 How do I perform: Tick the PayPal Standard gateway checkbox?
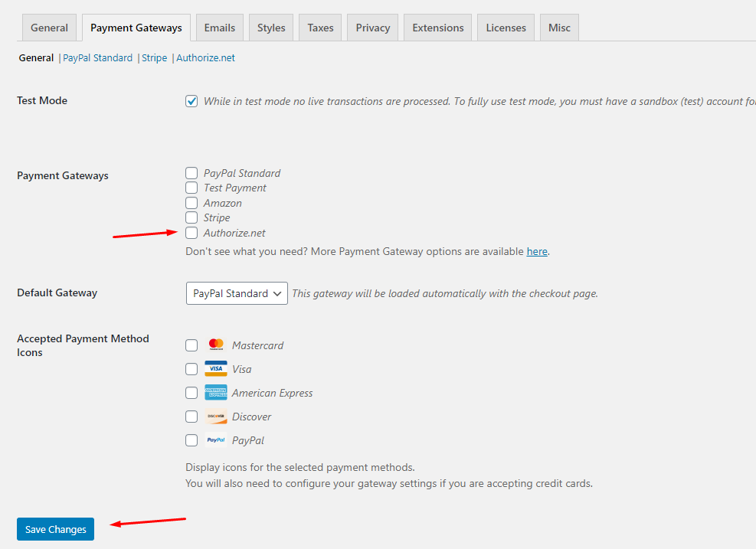191,173
